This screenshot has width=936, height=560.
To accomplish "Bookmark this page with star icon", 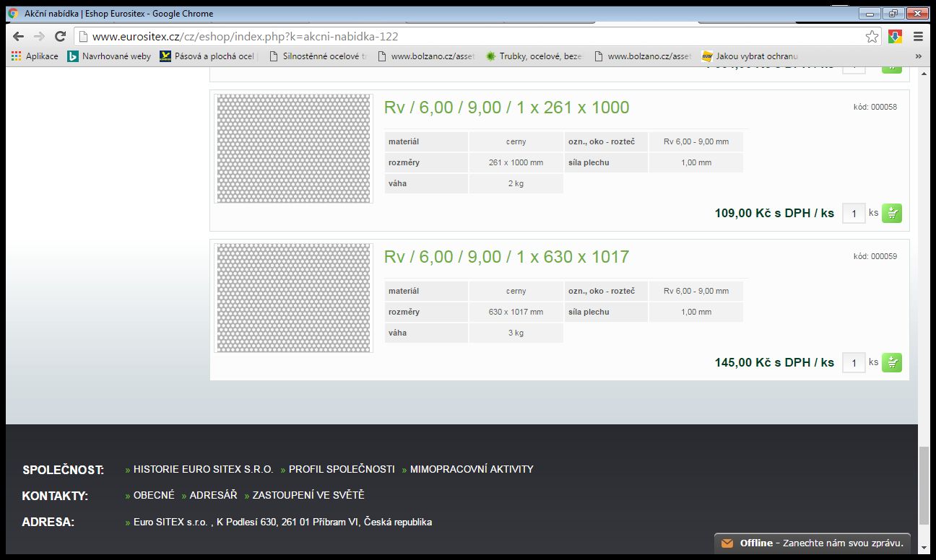I will pyautogui.click(x=872, y=37).
